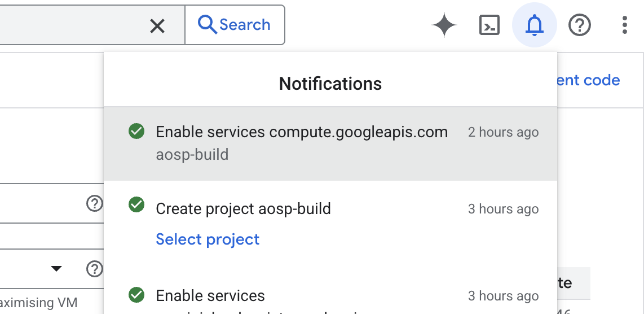Open the three-dot more options menu
The height and width of the screenshot is (314, 644).
pyautogui.click(x=624, y=25)
